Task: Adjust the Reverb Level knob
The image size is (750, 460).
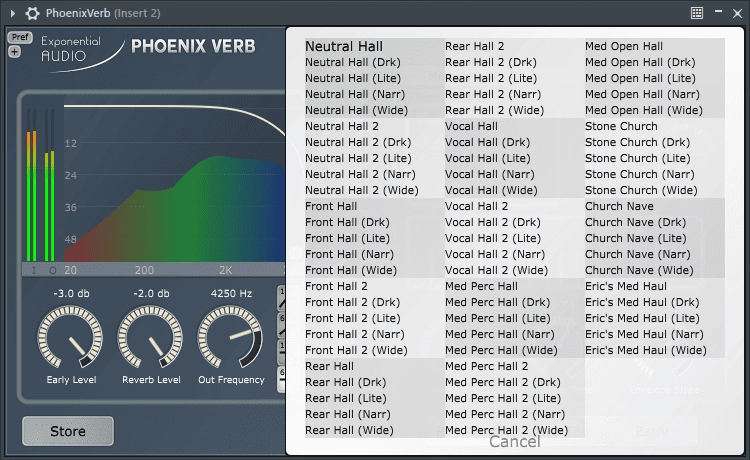Action: pos(150,338)
